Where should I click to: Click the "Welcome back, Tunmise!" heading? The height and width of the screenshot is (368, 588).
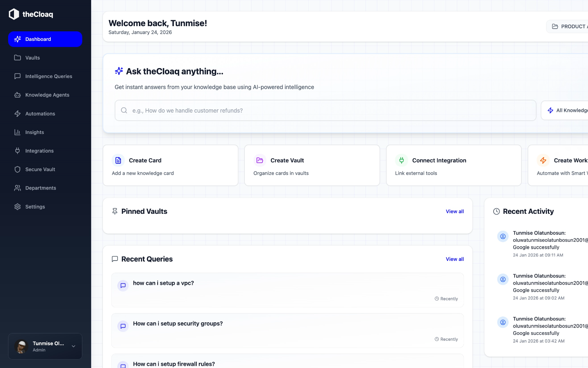click(158, 23)
